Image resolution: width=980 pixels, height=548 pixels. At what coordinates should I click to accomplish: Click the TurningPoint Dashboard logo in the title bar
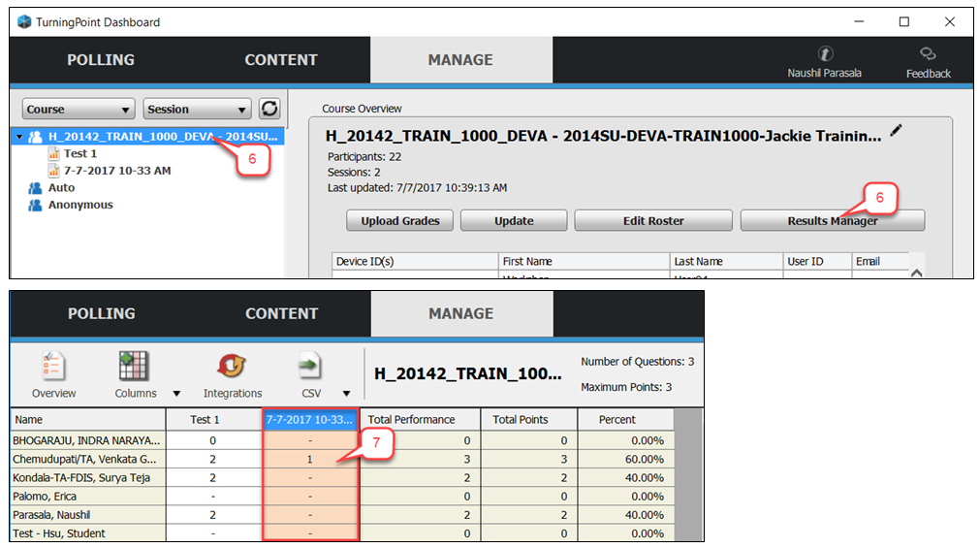coord(24,22)
